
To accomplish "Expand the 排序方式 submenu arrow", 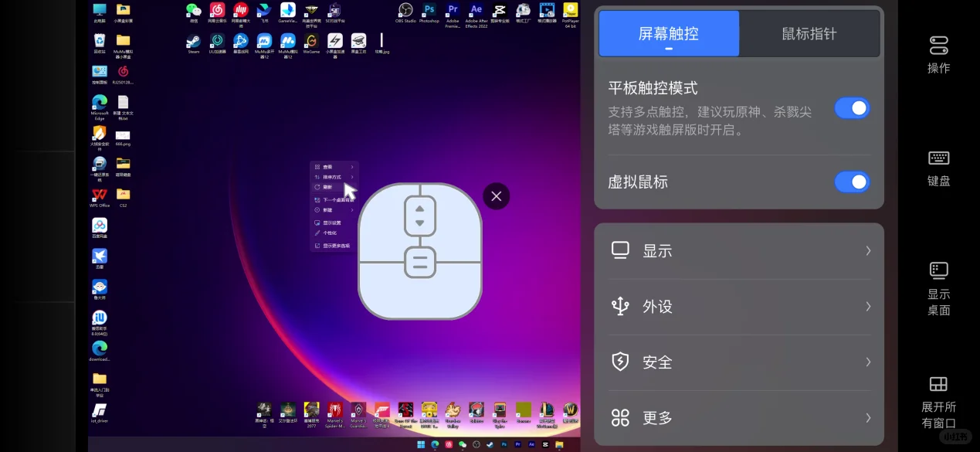I will coord(351,175).
